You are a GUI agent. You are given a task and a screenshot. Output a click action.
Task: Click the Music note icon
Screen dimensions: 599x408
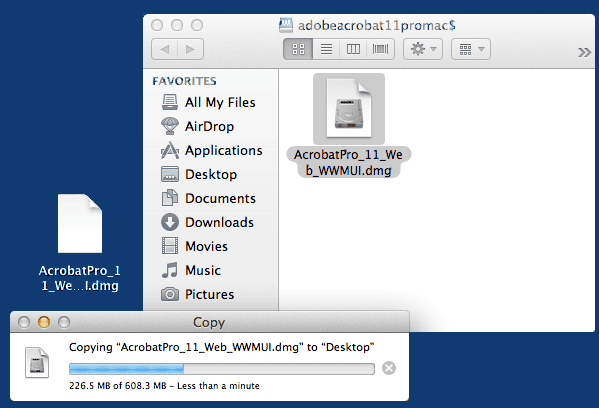point(170,270)
